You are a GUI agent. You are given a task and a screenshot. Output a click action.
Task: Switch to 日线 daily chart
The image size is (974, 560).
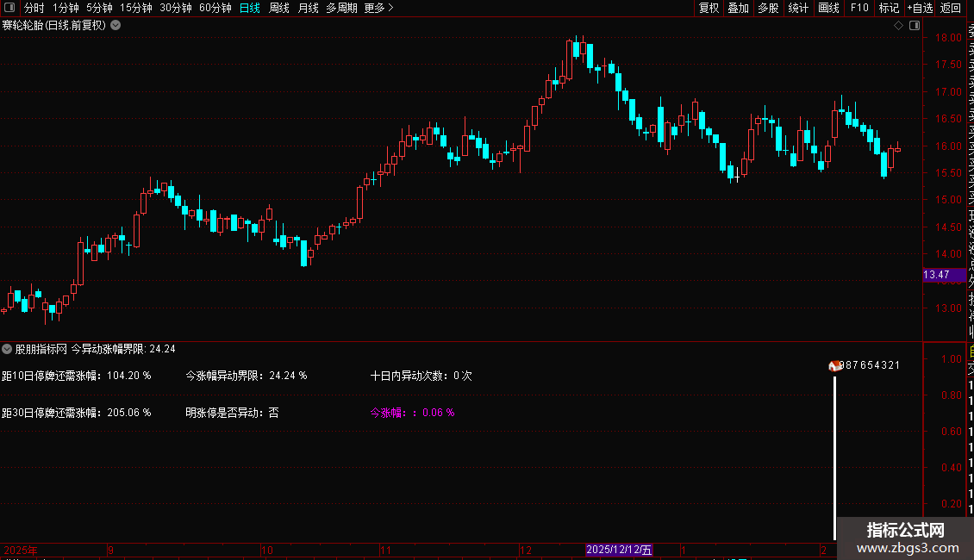point(250,8)
